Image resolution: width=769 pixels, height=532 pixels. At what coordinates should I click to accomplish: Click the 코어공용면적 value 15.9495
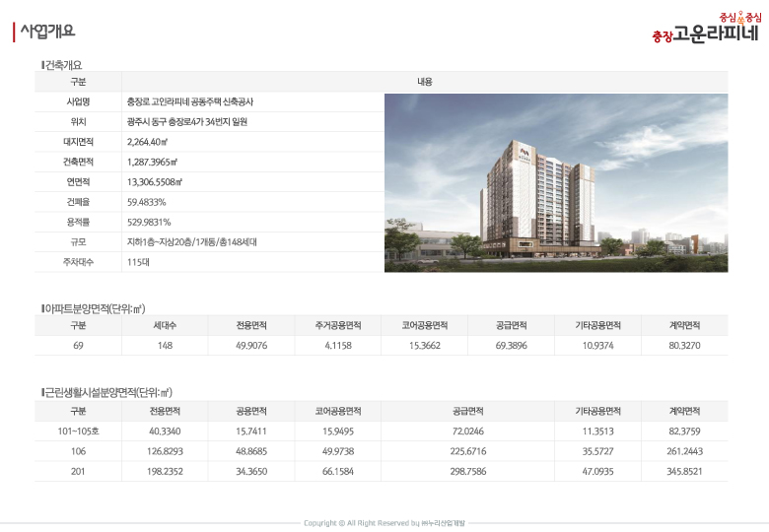338,432
